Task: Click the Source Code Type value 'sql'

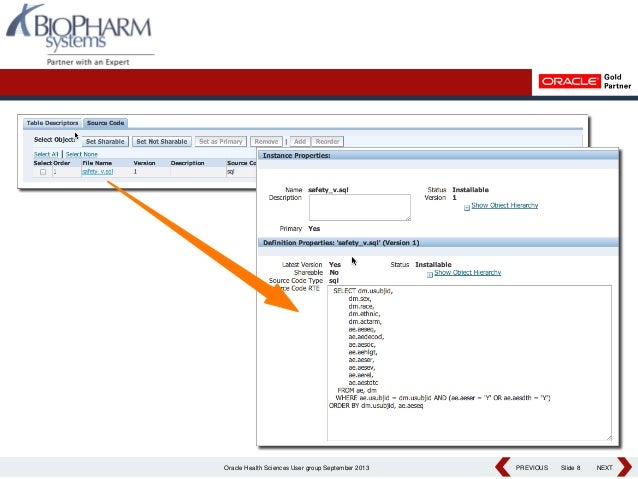Action: pos(334,280)
